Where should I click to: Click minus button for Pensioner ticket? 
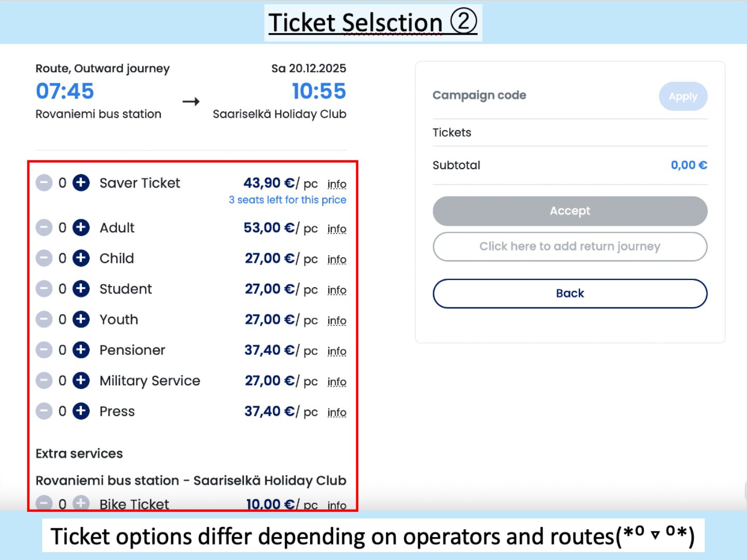tap(44, 350)
